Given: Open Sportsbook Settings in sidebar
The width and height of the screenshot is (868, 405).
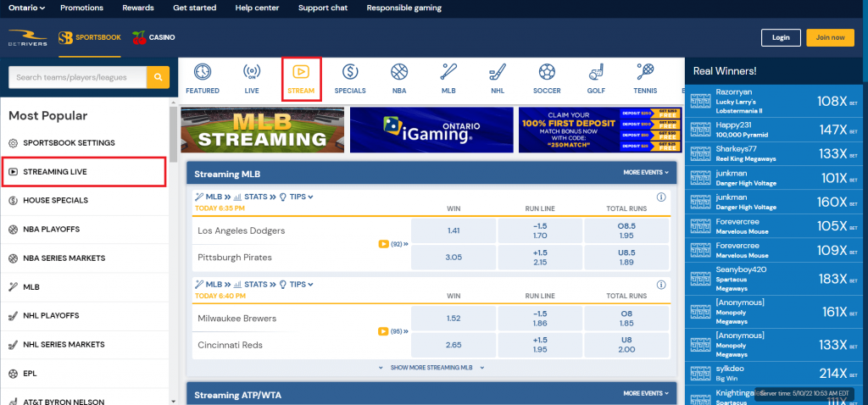Looking at the screenshot, I should (x=85, y=142).
